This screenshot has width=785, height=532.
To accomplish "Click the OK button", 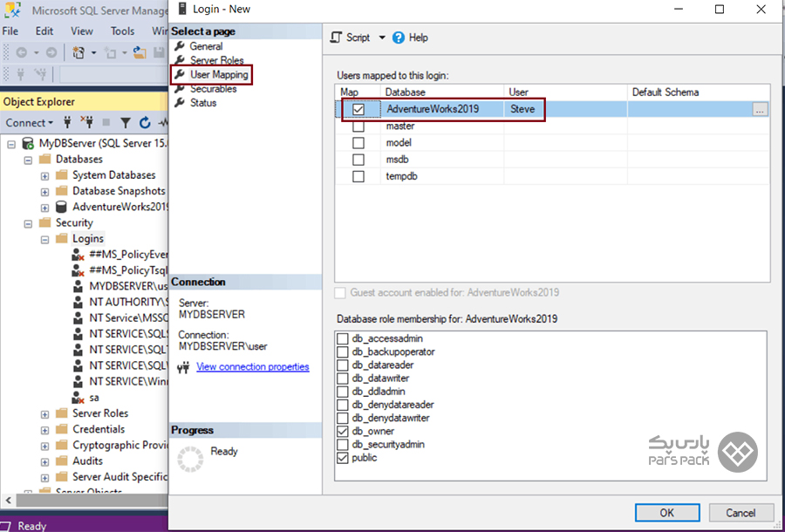I will click(667, 513).
